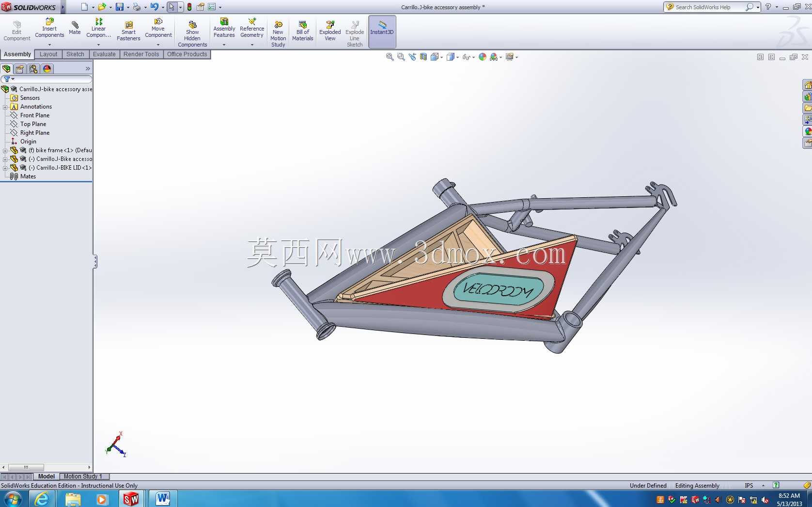
Task: Open Microsoft Word from taskbar
Action: pyautogui.click(x=162, y=499)
